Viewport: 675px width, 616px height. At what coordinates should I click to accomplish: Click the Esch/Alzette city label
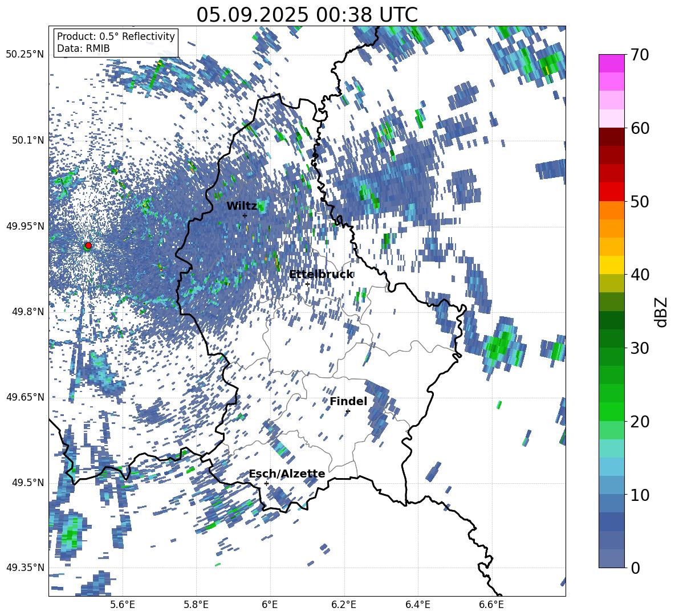[x=287, y=474]
